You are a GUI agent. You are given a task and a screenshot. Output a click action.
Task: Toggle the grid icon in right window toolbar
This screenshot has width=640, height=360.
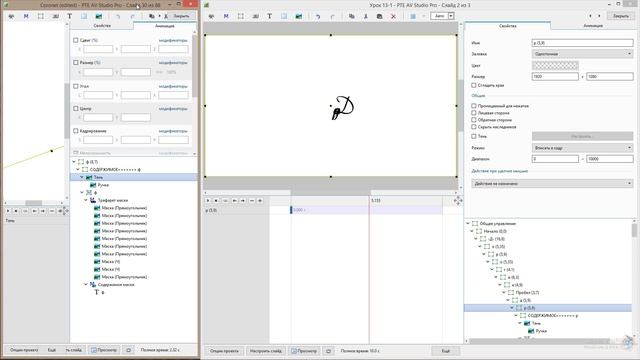pyautogui.click(x=413, y=16)
